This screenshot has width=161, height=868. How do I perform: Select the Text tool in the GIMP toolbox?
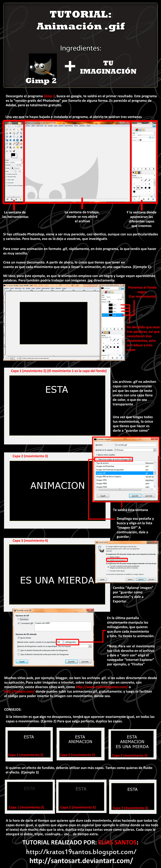click(21, 140)
